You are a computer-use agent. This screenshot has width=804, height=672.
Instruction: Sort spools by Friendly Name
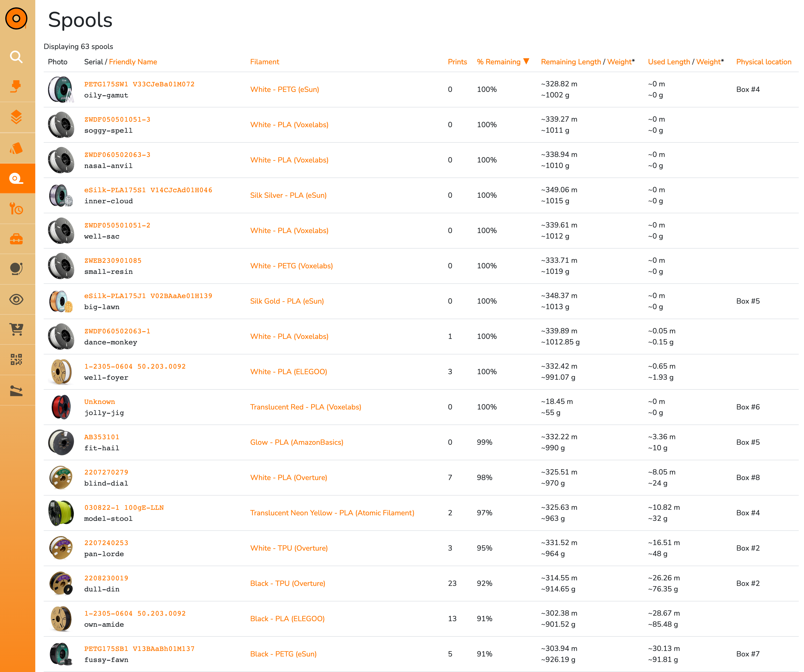(132, 61)
